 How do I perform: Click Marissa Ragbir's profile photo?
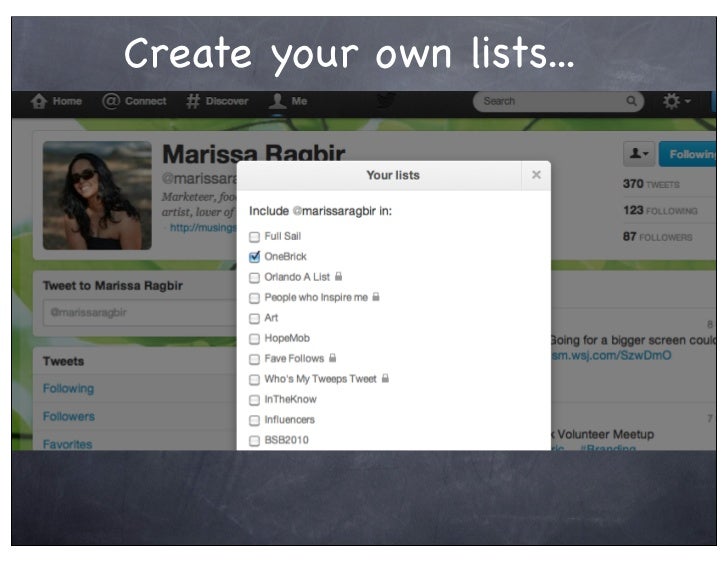(97, 195)
